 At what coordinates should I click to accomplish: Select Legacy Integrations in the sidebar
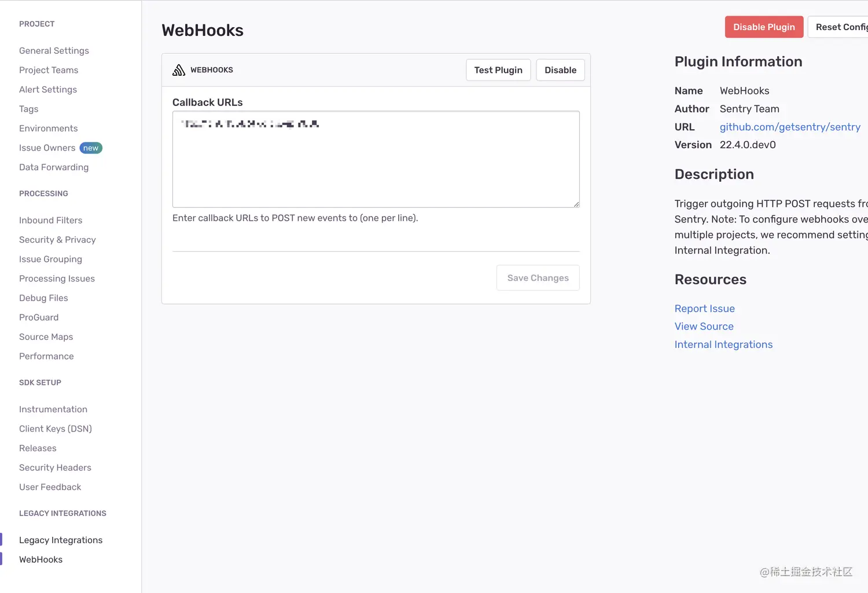click(61, 540)
